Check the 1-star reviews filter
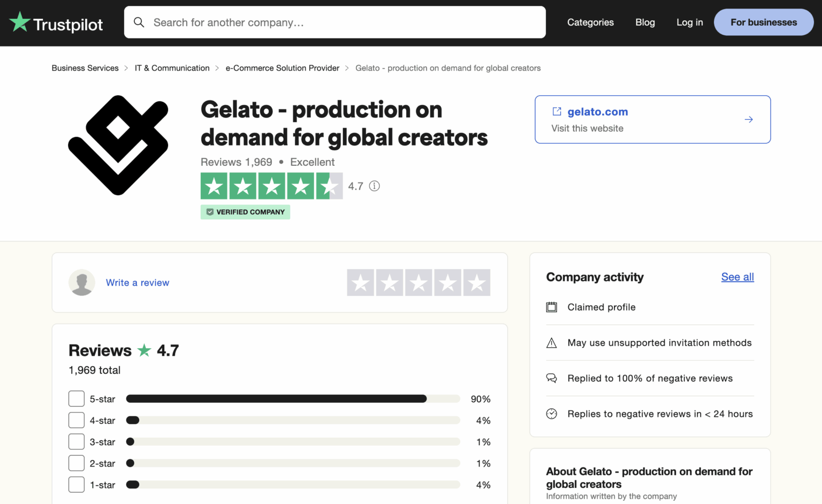 pyautogui.click(x=77, y=484)
